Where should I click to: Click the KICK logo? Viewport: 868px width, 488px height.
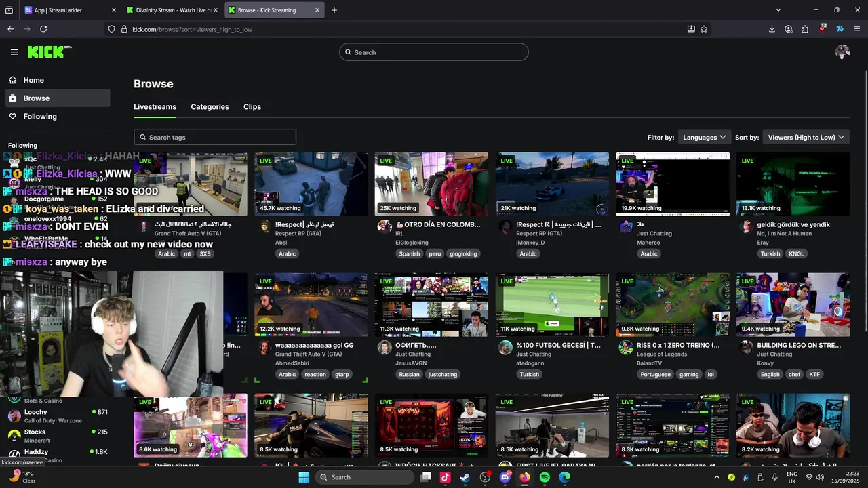(x=49, y=52)
